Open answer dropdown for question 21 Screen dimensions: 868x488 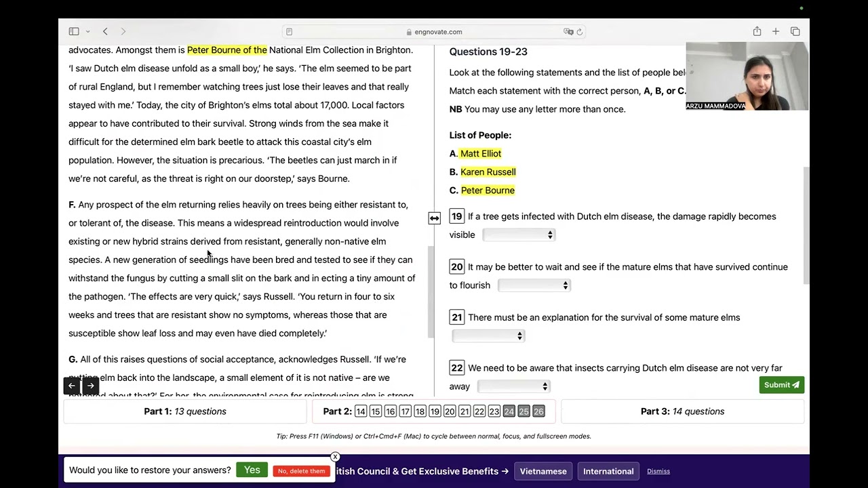488,335
